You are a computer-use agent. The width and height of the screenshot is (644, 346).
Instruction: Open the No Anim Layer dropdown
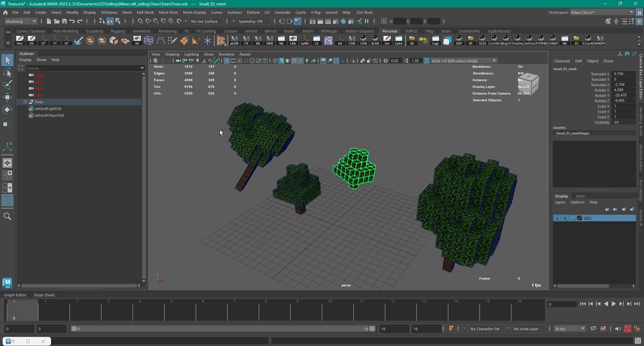click(x=526, y=329)
